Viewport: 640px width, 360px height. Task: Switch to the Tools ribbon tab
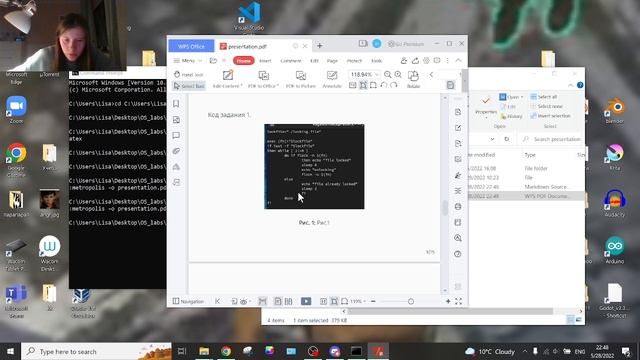pyautogui.click(x=376, y=60)
